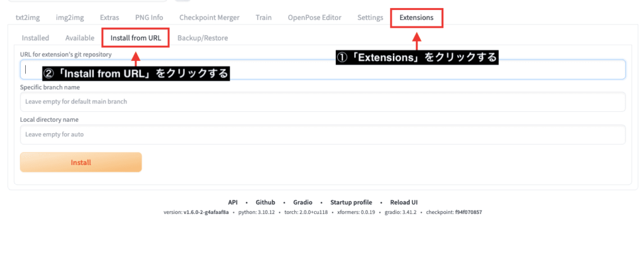644x253 pixels.
Task: Switch to OpenPose Editor tab
Action: click(x=314, y=17)
